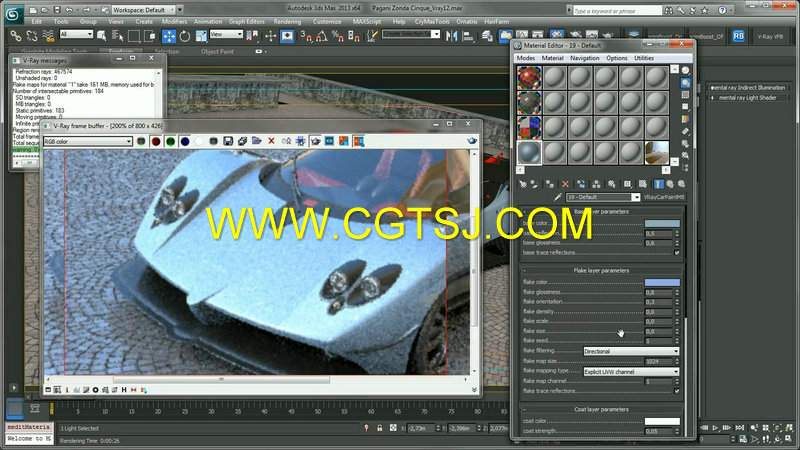Open the MAXScript menu
The image size is (800, 450).
click(x=367, y=21)
